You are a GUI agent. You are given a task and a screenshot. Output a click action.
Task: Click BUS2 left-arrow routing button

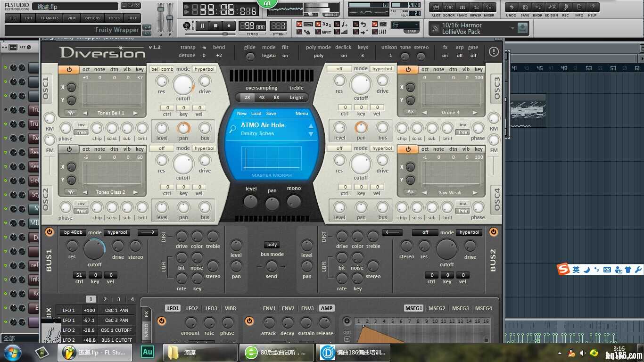[x=392, y=232]
